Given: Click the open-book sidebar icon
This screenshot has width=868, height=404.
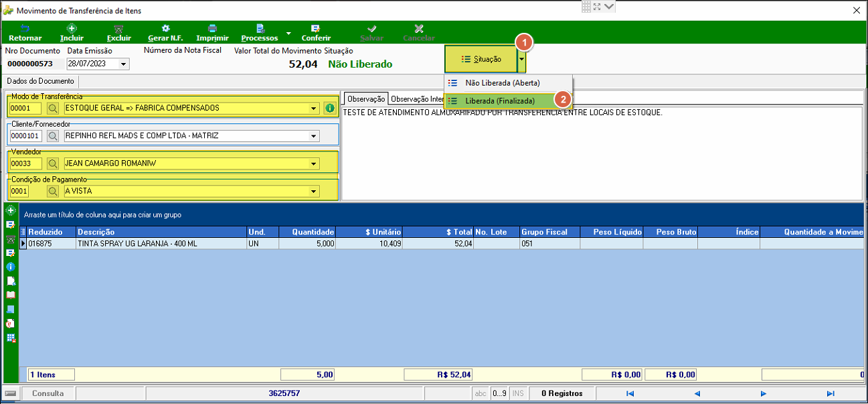Looking at the screenshot, I should pyautogui.click(x=10, y=295).
